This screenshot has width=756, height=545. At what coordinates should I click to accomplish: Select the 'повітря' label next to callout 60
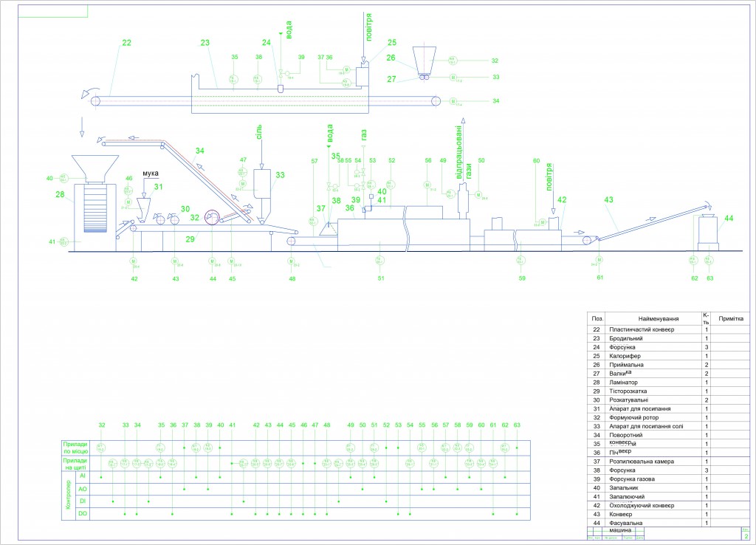pyautogui.click(x=549, y=177)
